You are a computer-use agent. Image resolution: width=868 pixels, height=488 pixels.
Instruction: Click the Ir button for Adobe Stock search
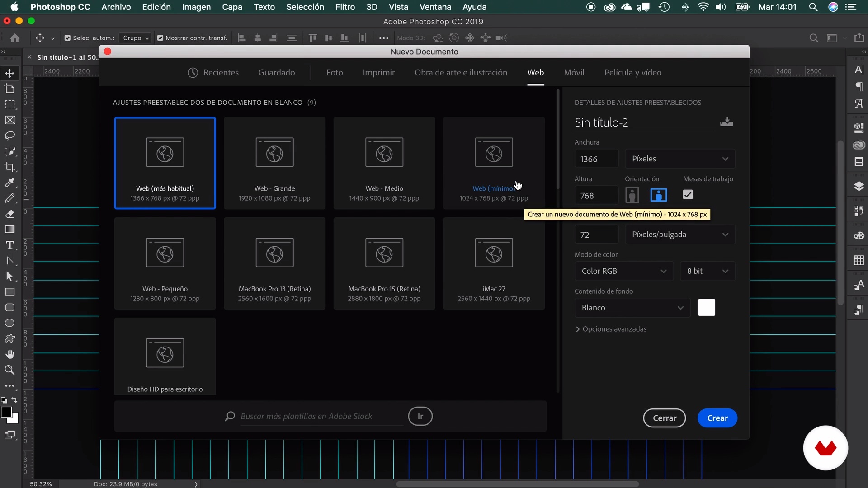[x=420, y=416]
